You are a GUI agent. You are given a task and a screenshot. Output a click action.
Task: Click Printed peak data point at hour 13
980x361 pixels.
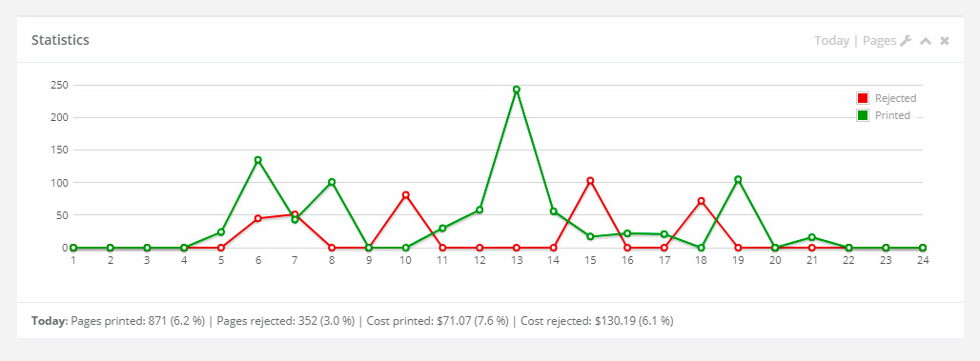[x=517, y=90]
